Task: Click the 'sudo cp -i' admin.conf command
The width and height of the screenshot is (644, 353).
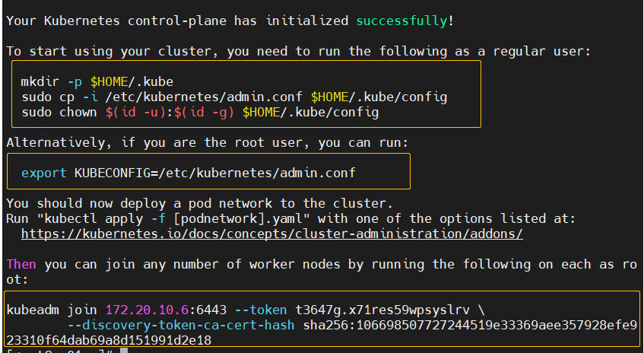Action: 234,97
